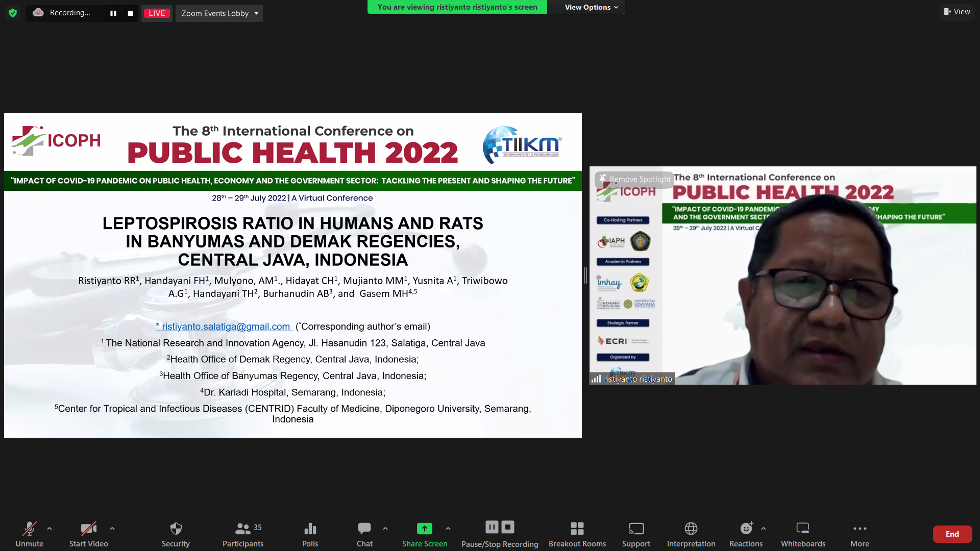This screenshot has width=980, height=551.
Task: Click the ristiyanto ristiyanto name label
Action: [x=638, y=379]
